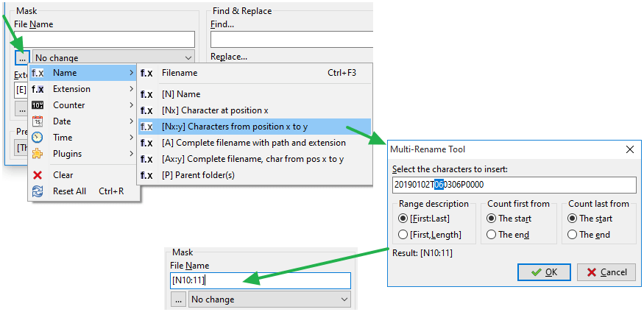Open the 'No change' dropdown under File Name

[x=113, y=57]
